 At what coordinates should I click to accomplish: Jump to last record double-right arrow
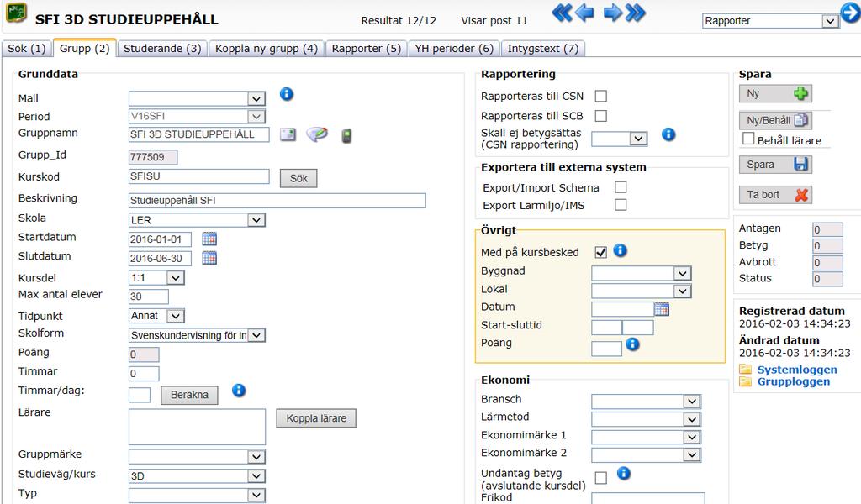pos(636,12)
